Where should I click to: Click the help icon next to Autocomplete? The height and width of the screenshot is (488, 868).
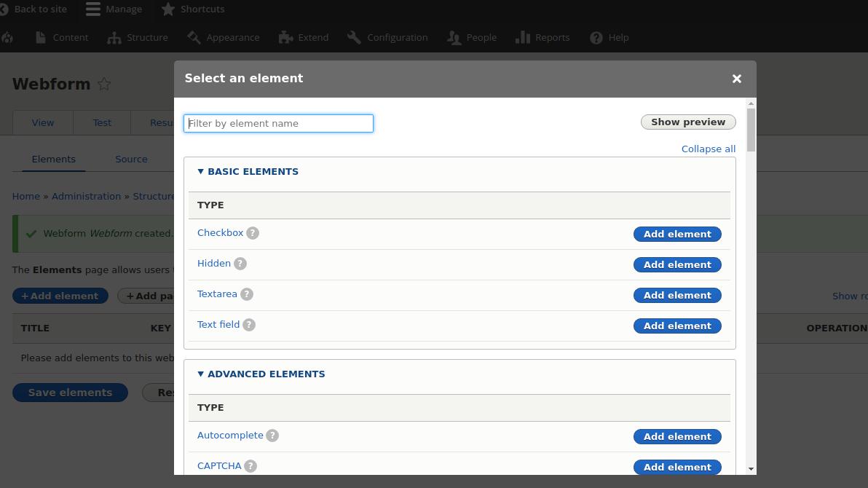(x=272, y=436)
